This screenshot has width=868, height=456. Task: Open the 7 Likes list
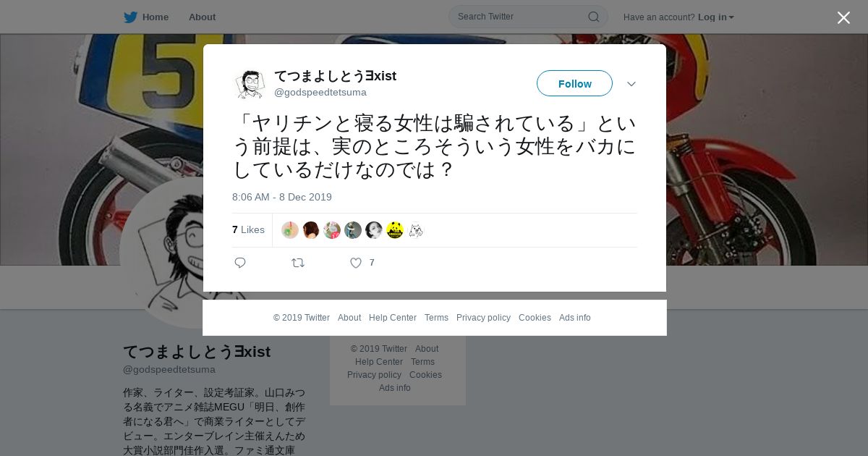tap(248, 229)
